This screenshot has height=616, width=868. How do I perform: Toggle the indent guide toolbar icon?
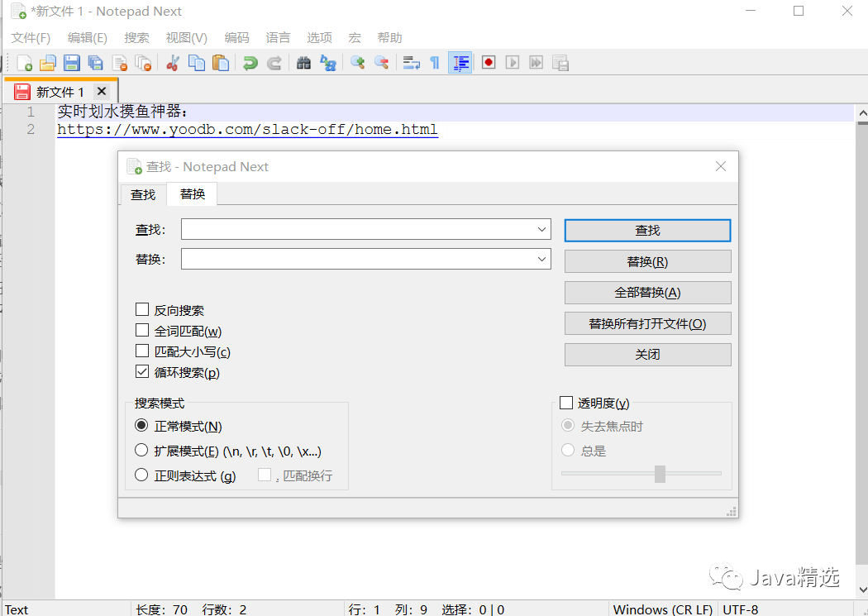pos(460,63)
